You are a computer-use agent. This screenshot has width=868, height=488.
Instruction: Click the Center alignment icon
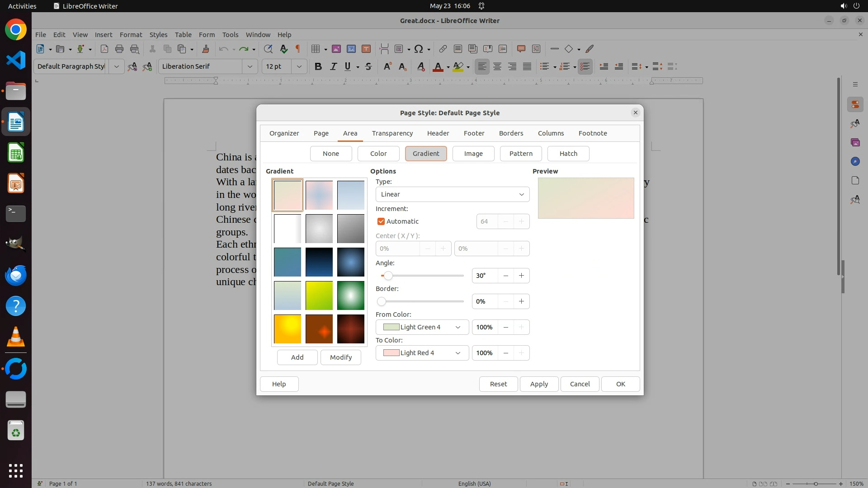pyautogui.click(x=497, y=66)
